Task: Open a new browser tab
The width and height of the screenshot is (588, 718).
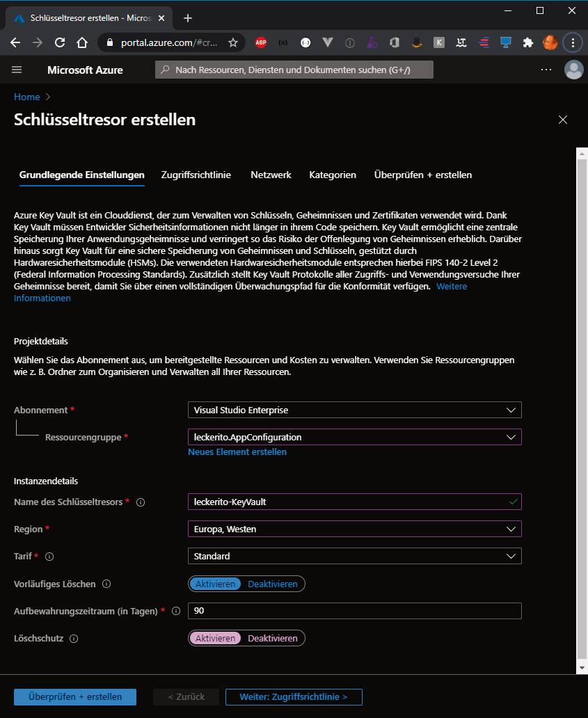Action: coord(187,18)
